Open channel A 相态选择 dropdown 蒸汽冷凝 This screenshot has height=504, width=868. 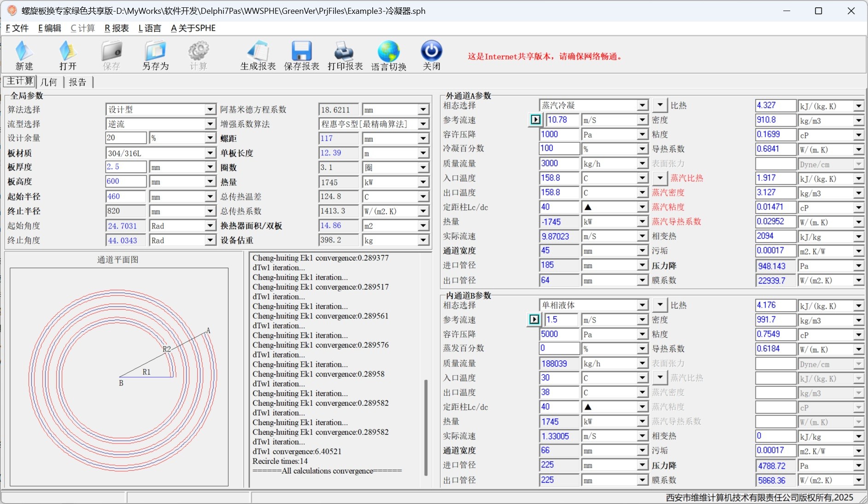[642, 105]
